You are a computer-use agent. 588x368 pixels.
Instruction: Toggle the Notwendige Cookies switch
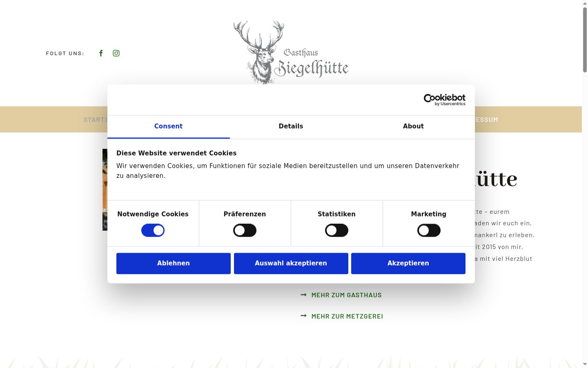[153, 230]
